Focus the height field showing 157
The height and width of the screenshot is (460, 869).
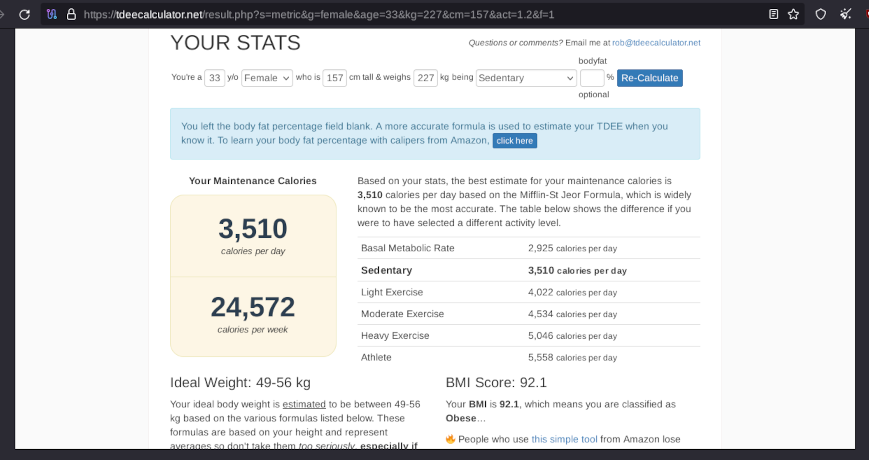[335, 78]
